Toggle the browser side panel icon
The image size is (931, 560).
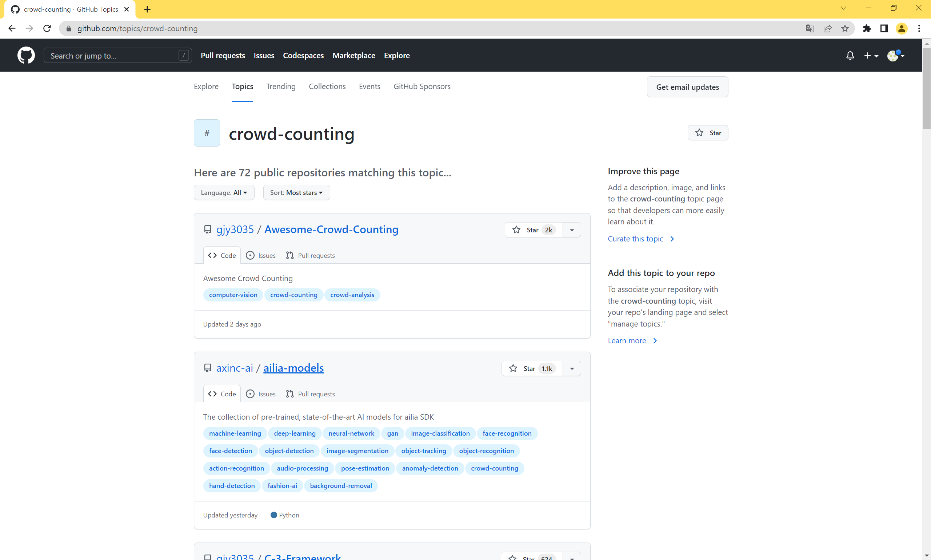point(884,28)
